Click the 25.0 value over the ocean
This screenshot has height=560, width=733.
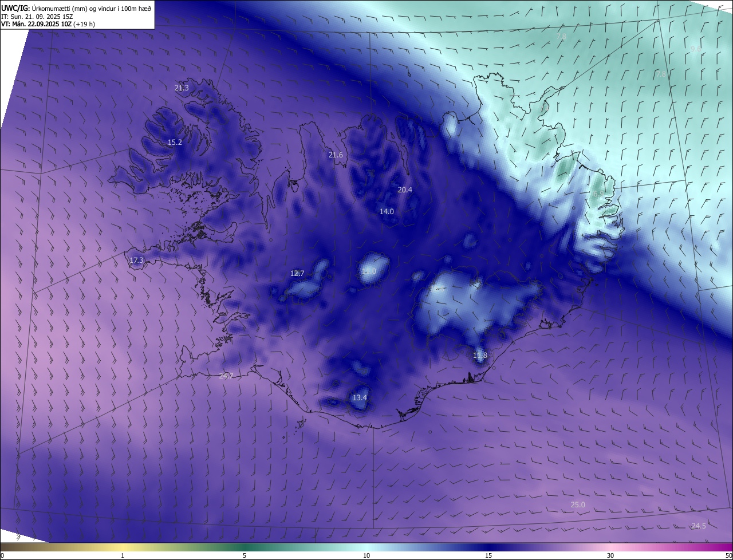click(x=578, y=504)
